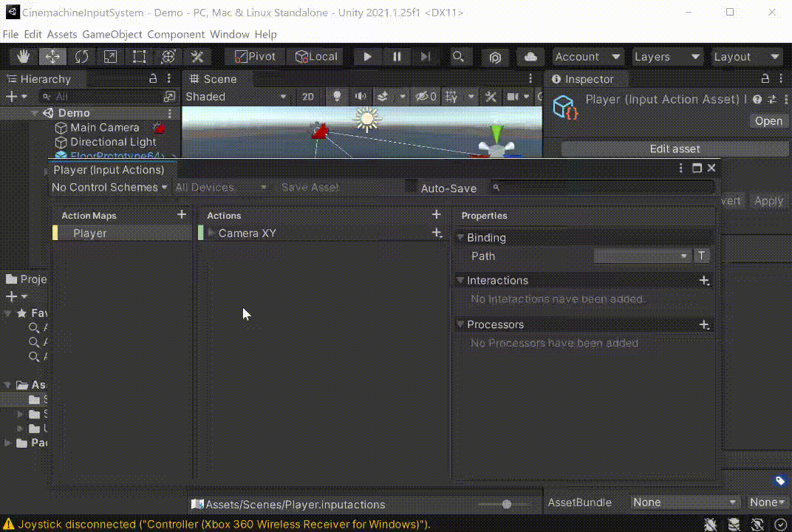This screenshot has height=532, width=792.
Task: Open the Shaded draw mode dropdown
Action: coord(236,97)
